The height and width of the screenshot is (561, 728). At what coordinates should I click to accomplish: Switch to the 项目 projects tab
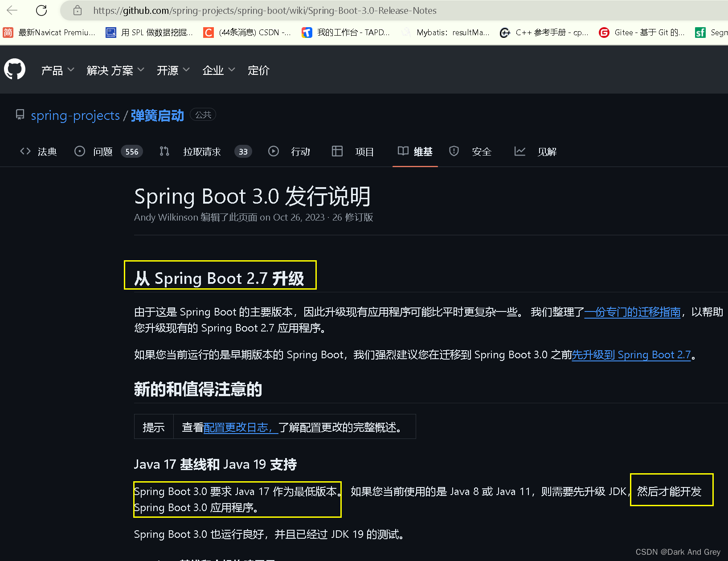tap(353, 152)
